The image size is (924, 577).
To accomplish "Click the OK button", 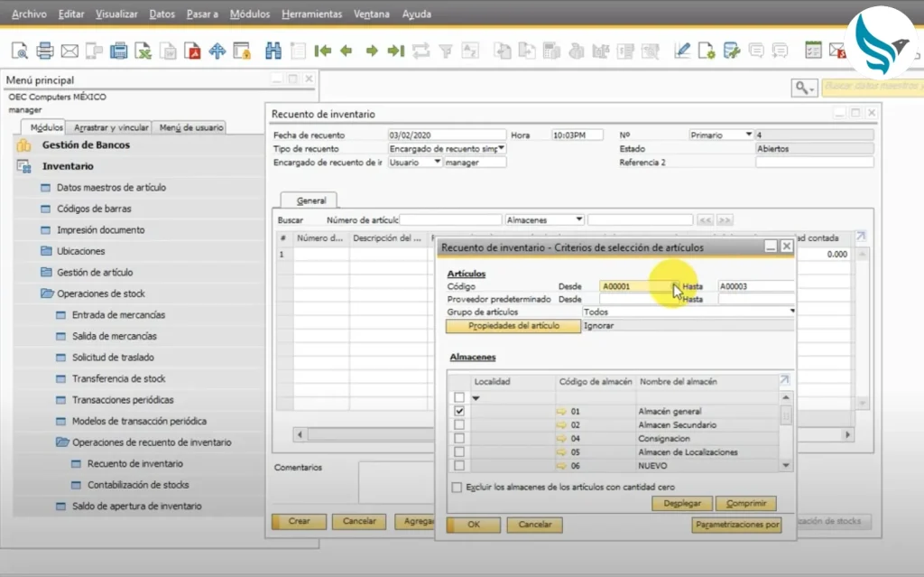I will click(x=474, y=525).
